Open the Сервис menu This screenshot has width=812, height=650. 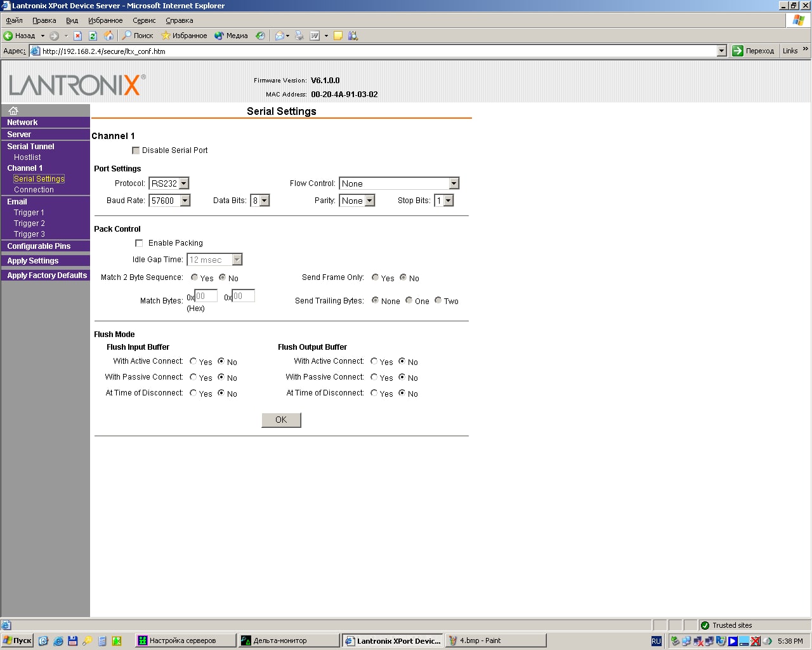[144, 20]
